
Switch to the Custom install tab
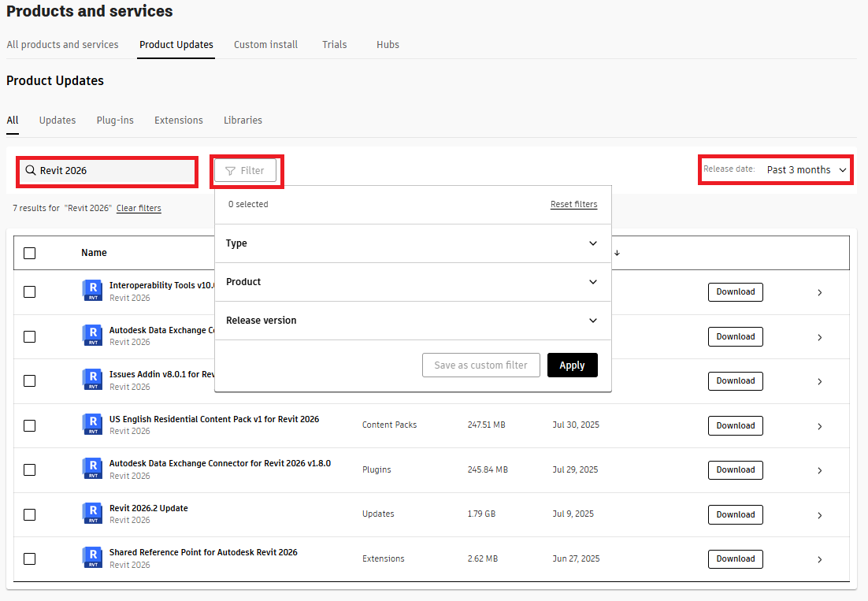265,44
